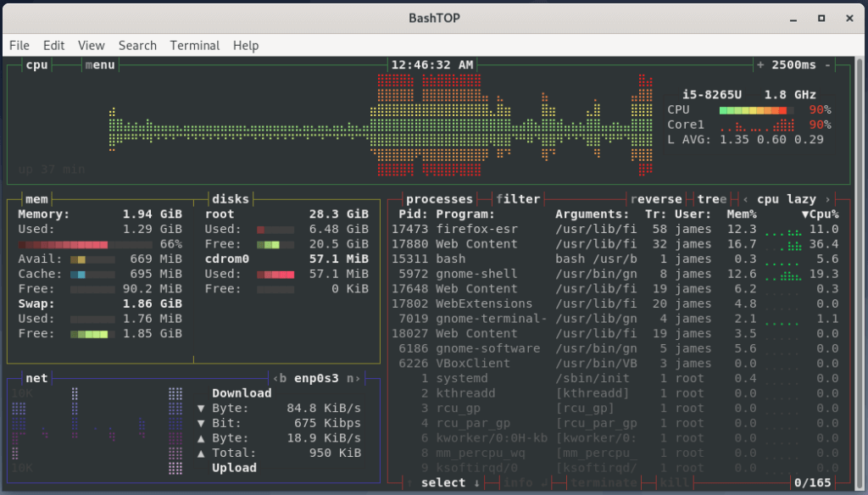The image size is (868, 495).
Task: Enable tree view in the processes panel
Action: [x=712, y=198]
